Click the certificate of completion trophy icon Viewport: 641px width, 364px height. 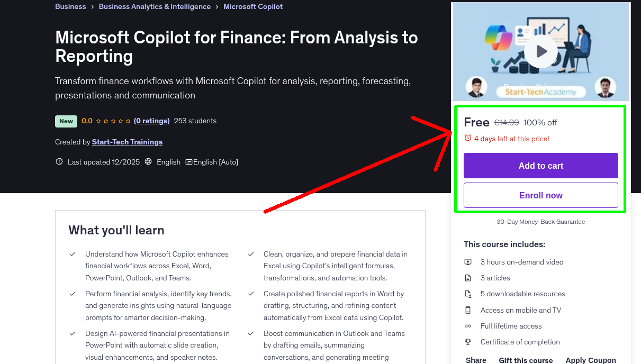(468, 342)
